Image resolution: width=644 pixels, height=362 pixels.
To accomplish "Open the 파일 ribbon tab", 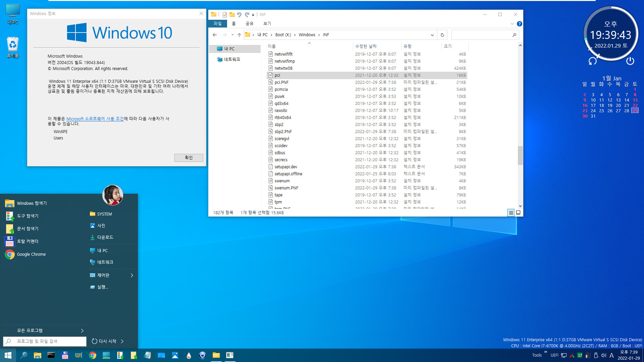I will tap(218, 23).
